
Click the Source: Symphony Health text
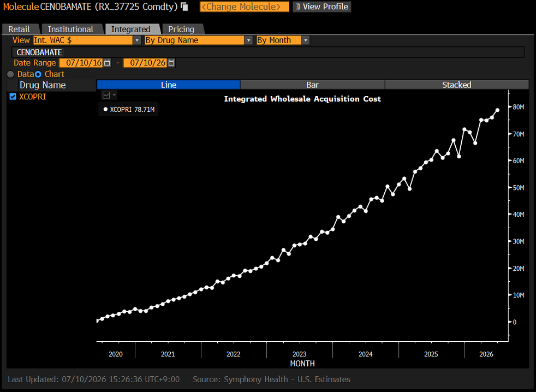[271, 379]
